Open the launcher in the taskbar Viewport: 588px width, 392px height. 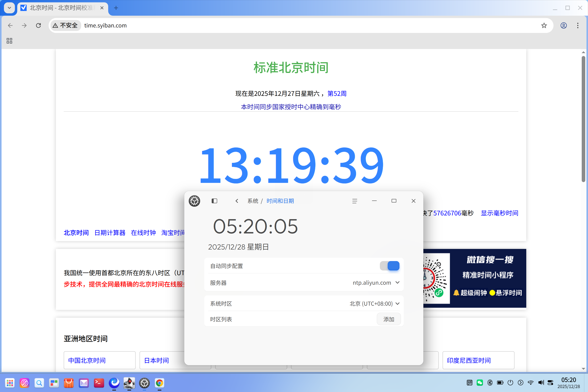10,383
